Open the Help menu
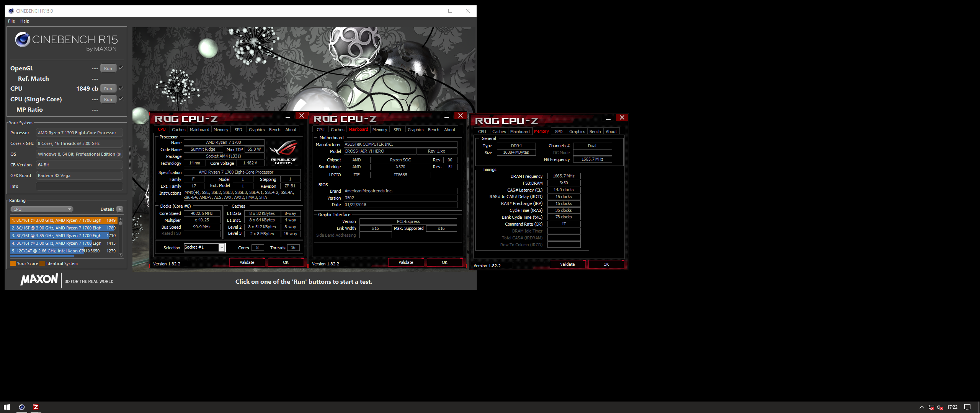 (x=25, y=21)
